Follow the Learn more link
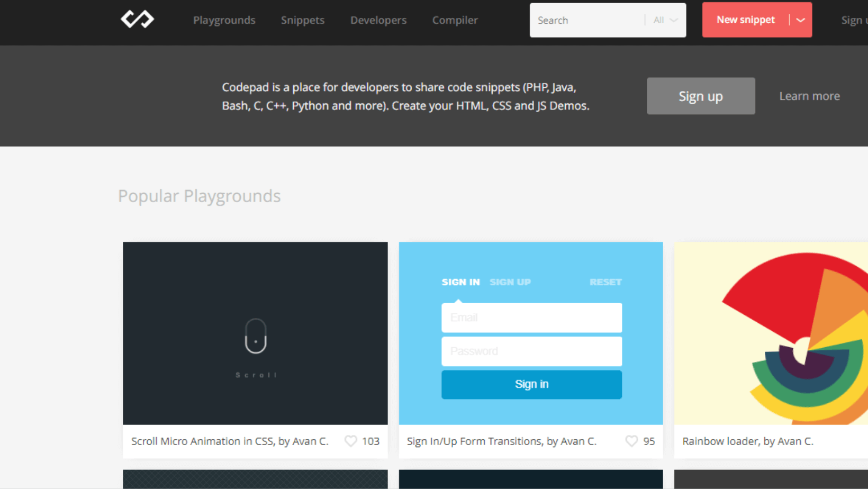The width and height of the screenshot is (868, 489). point(809,96)
